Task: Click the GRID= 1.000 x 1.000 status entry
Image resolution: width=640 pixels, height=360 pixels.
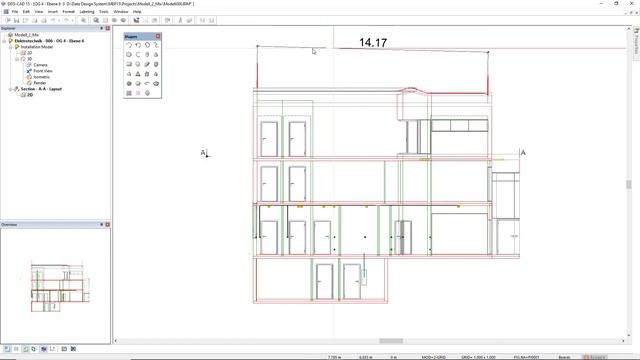Action: 478,357
